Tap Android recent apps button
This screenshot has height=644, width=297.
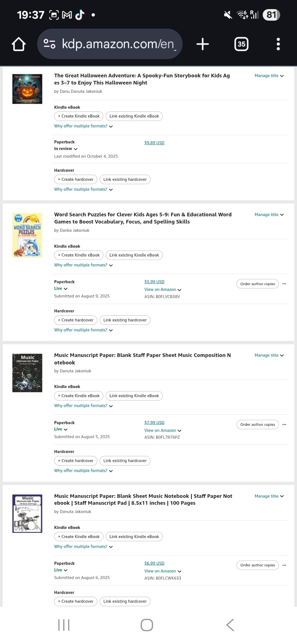[x=64, y=625]
